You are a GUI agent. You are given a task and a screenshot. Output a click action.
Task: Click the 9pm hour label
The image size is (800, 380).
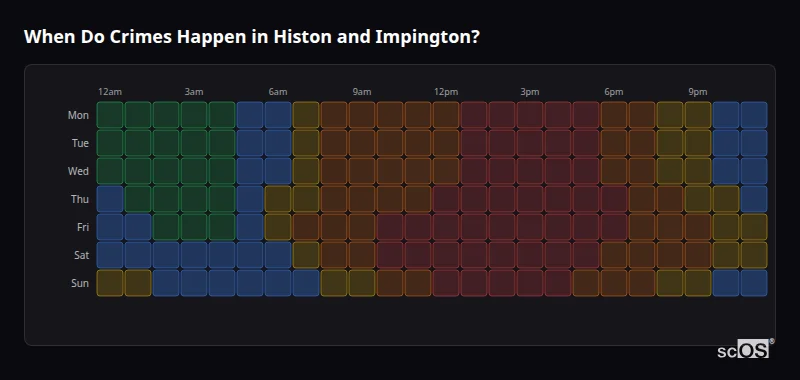tap(697, 92)
